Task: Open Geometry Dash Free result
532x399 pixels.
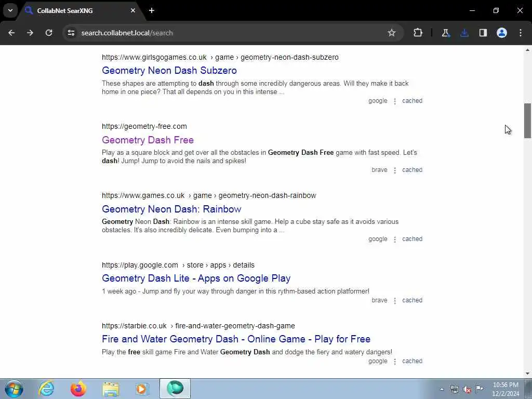Action: point(148,140)
